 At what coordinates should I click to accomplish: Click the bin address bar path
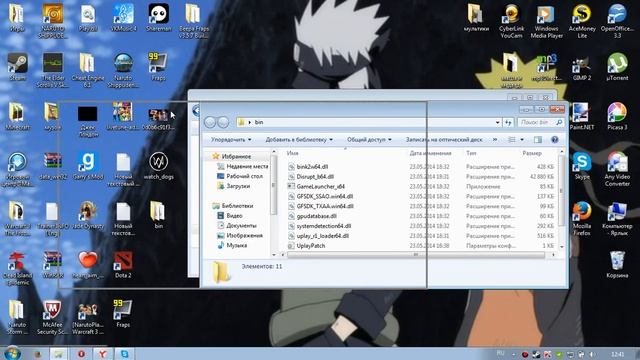point(258,122)
